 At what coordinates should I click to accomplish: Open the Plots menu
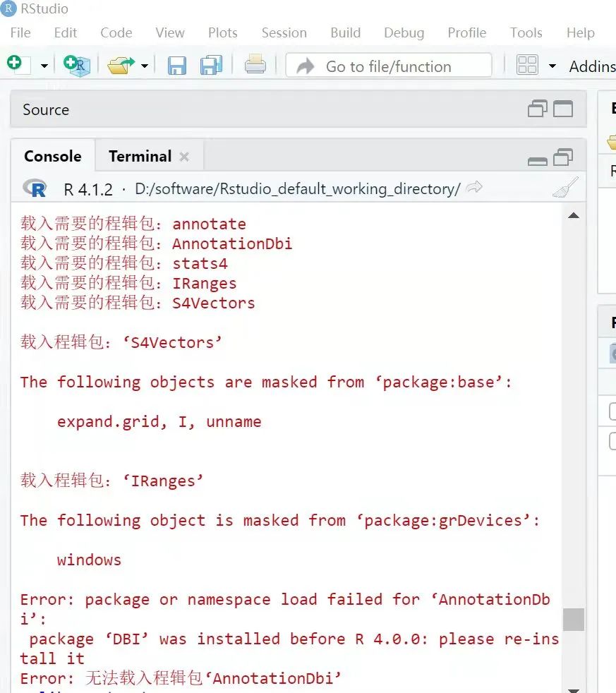click(x=223, y=32)
